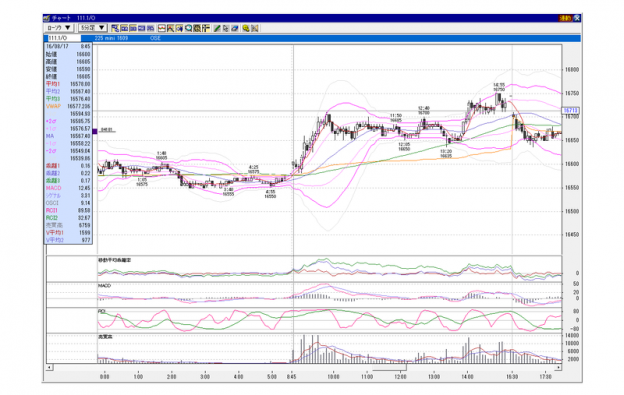Image resolution: width=624 pixels, height=395 pixels.
Task: Select the two-pane layout icon
Action: pos(124,28)
